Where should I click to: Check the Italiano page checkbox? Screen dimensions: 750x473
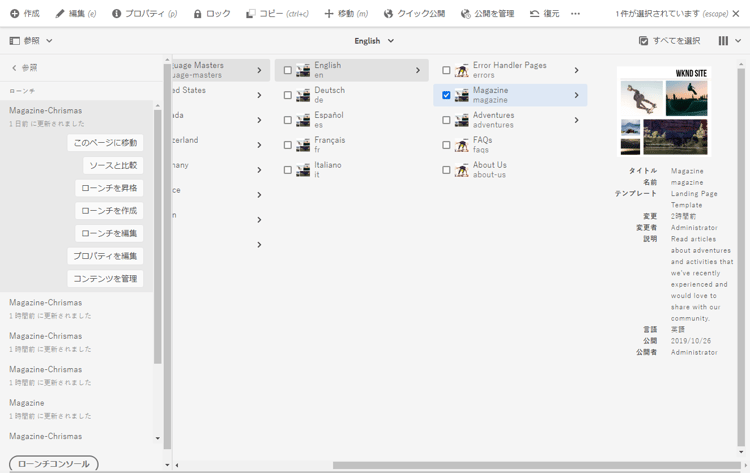pos(287,170)
